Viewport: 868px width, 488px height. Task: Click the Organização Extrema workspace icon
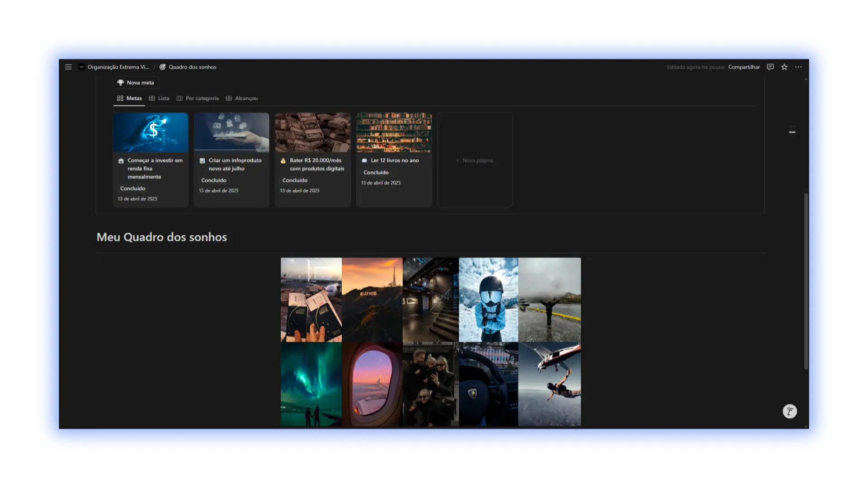81,67
